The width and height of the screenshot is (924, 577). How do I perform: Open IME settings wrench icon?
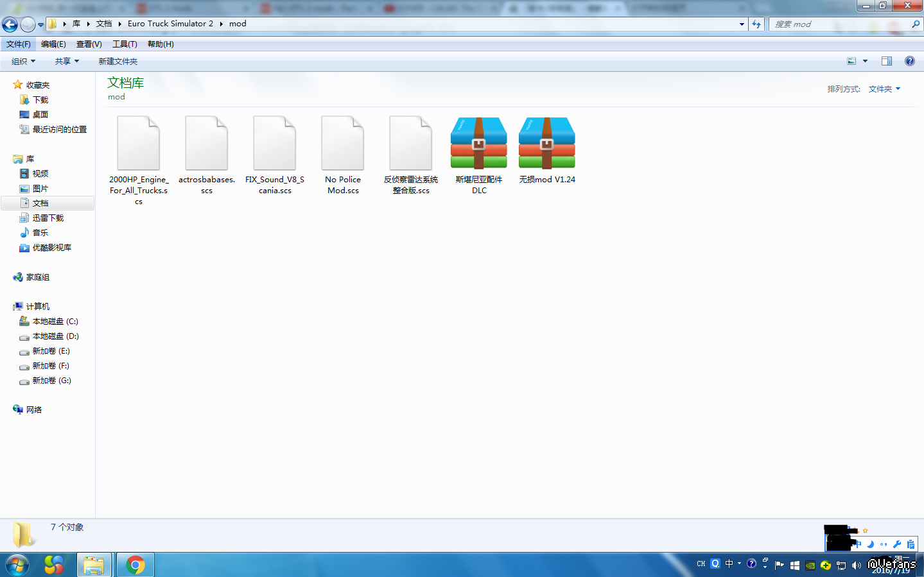click(897, 544)
